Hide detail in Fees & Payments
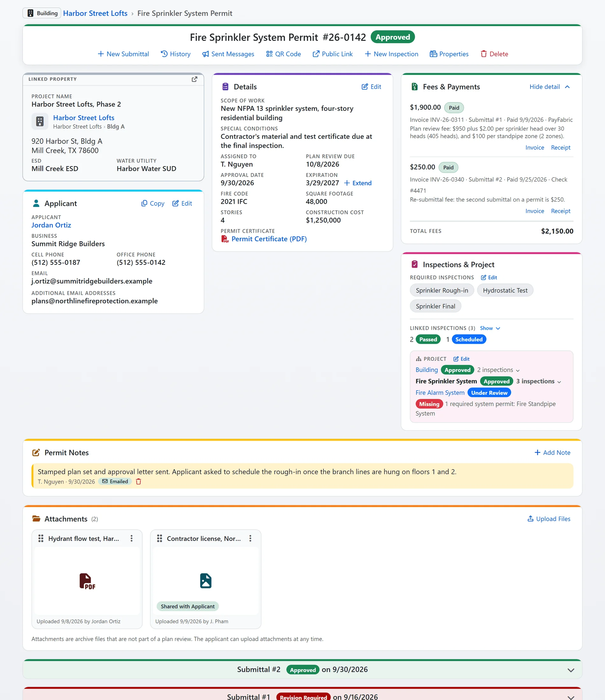 550,87
